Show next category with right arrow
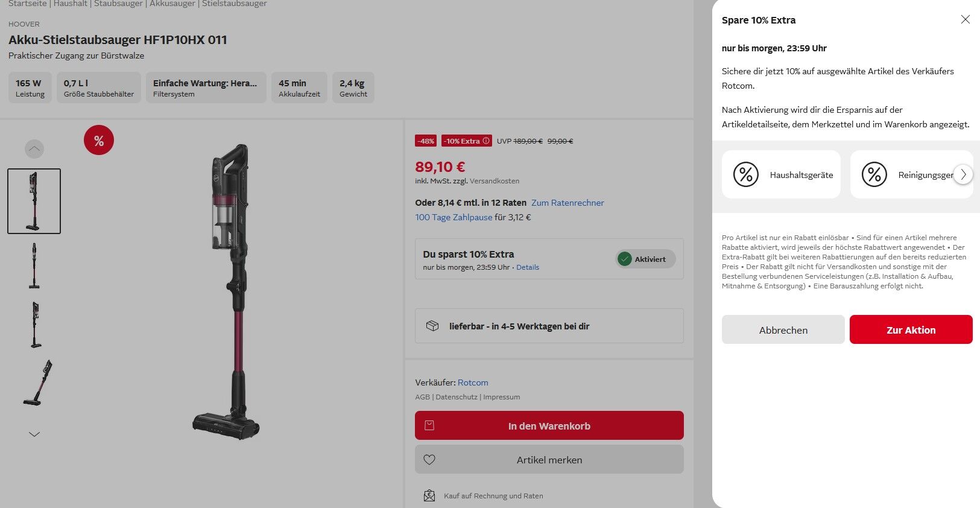The width and height of the screenshot is (980, 508). click(x=963, y=175)
